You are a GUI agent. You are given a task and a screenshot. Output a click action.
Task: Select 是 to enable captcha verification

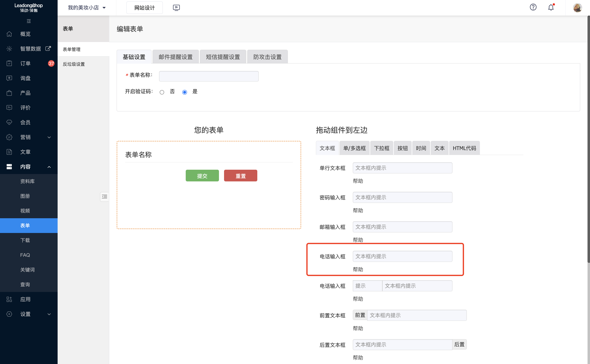[x=184, y=92]
